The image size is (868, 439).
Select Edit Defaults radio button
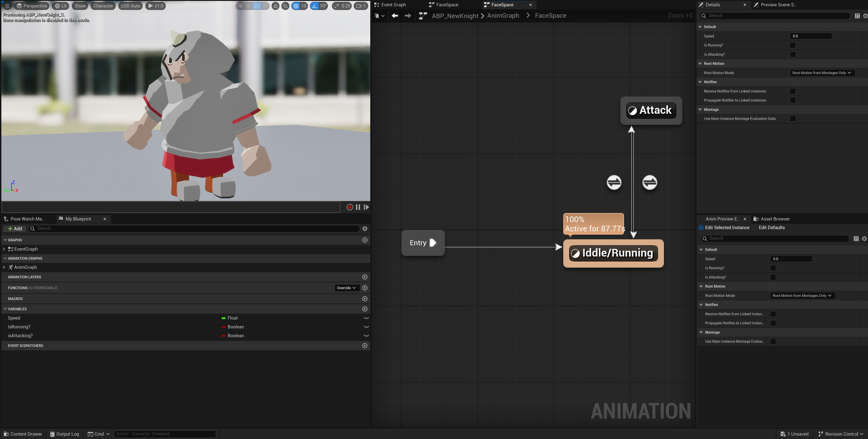(755, 227)
